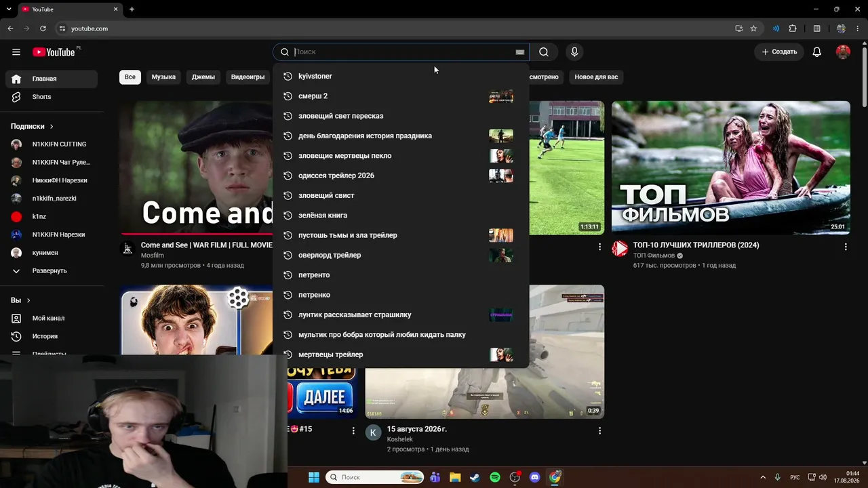Expand the Развернуть subscriptions list
The image size is (868, 488).
pos(52,271)
